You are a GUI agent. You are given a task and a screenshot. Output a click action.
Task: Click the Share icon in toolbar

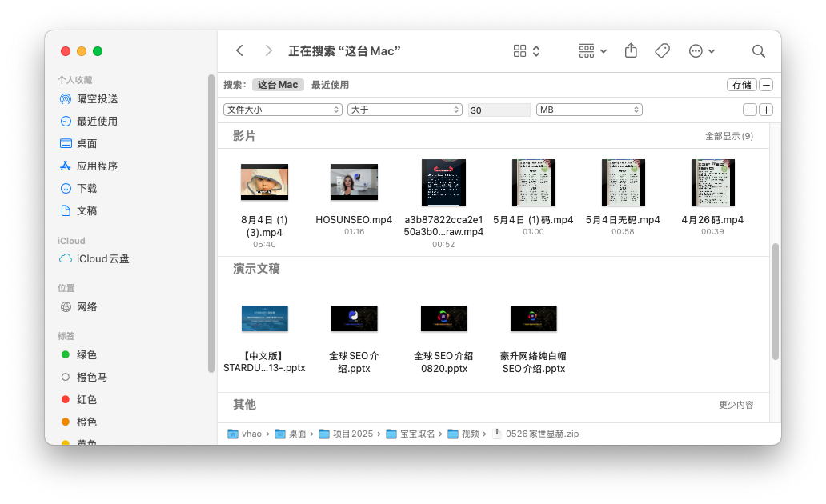click(631, 51)
